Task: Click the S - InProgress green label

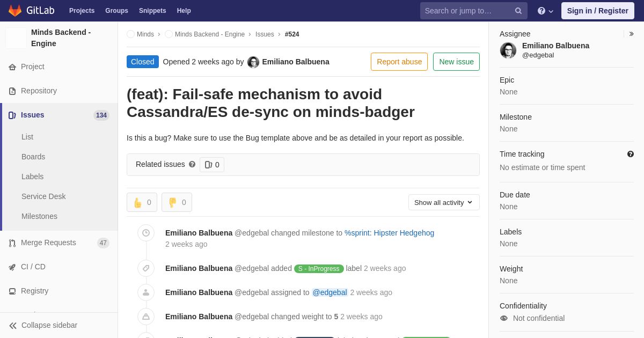Action: click(319, 269)
